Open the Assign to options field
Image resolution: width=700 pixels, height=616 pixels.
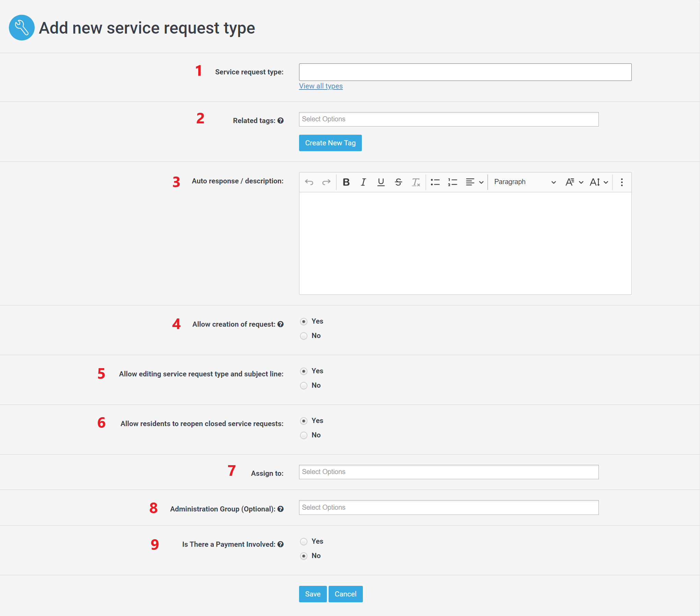point(448,472)
